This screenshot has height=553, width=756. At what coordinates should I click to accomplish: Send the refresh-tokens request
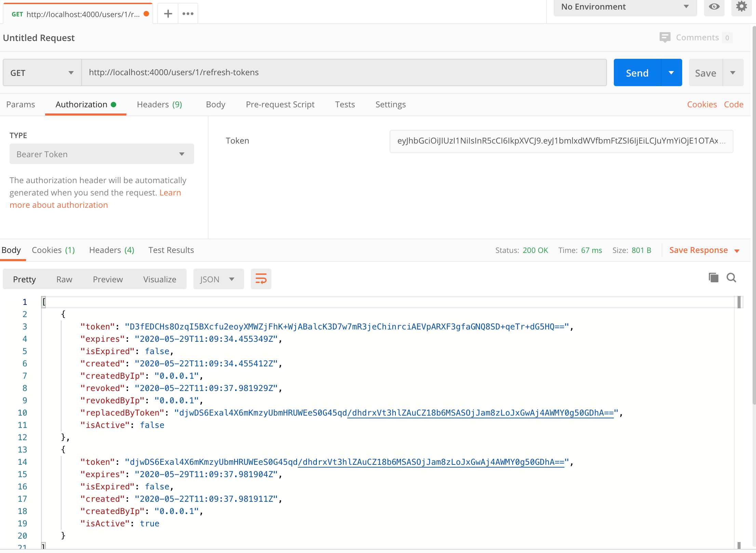pyautogui.click(x=637, y=72)
